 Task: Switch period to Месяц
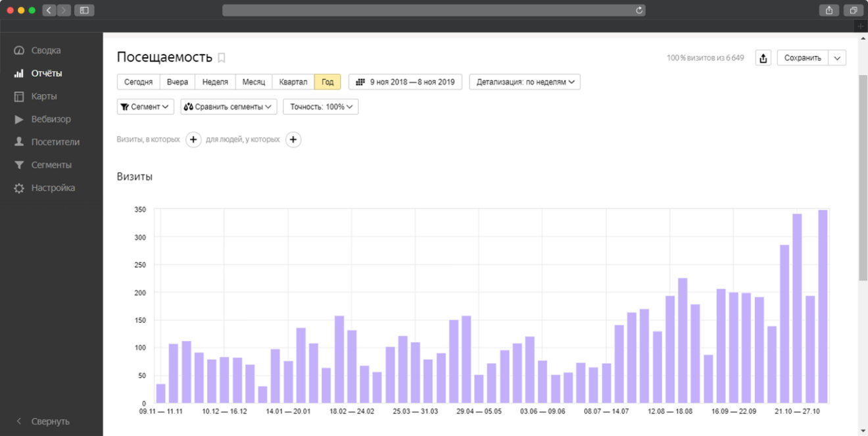[253, 82]
